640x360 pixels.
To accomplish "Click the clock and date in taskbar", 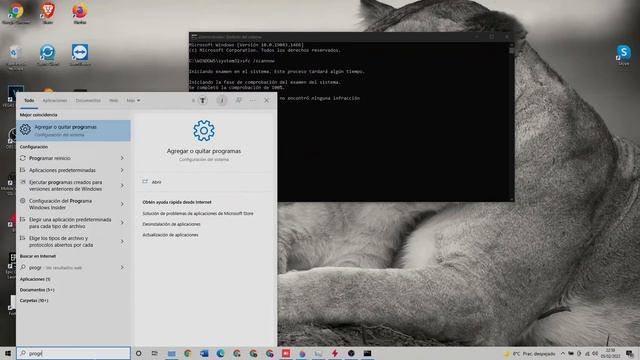I will coord(611,353).
